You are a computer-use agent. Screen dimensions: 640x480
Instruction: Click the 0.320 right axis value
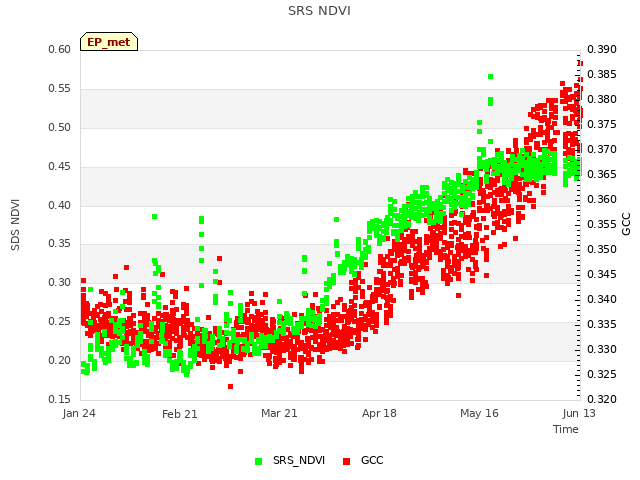(602, 399)
